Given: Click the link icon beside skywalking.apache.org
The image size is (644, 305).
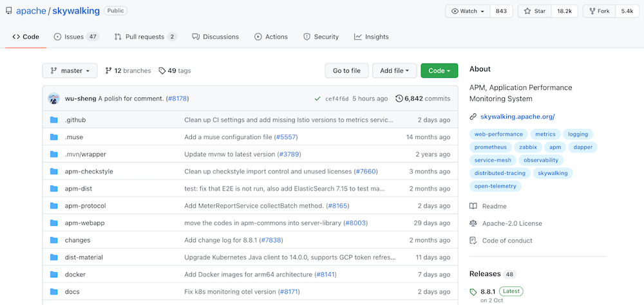Looking at the screenshot, I should point(473,116).
